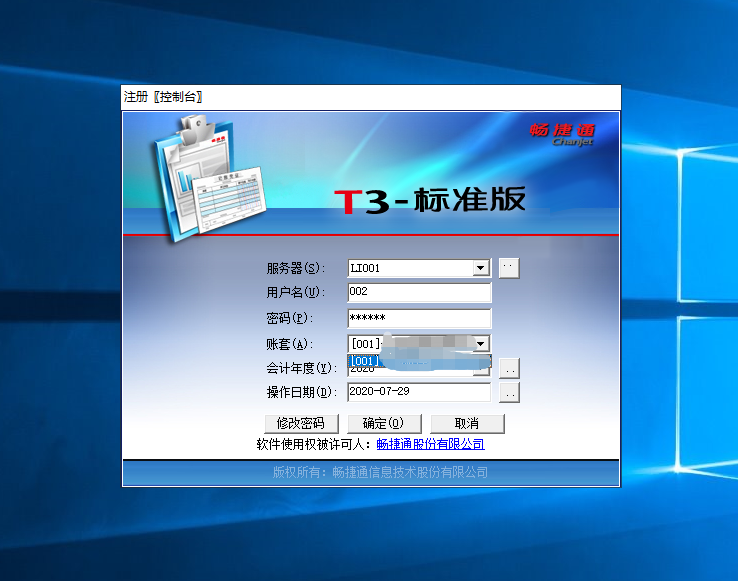The width and height of the screenshot is (738, 581).
Task: Click the browse button beside server field
Action: click(509, 268)
